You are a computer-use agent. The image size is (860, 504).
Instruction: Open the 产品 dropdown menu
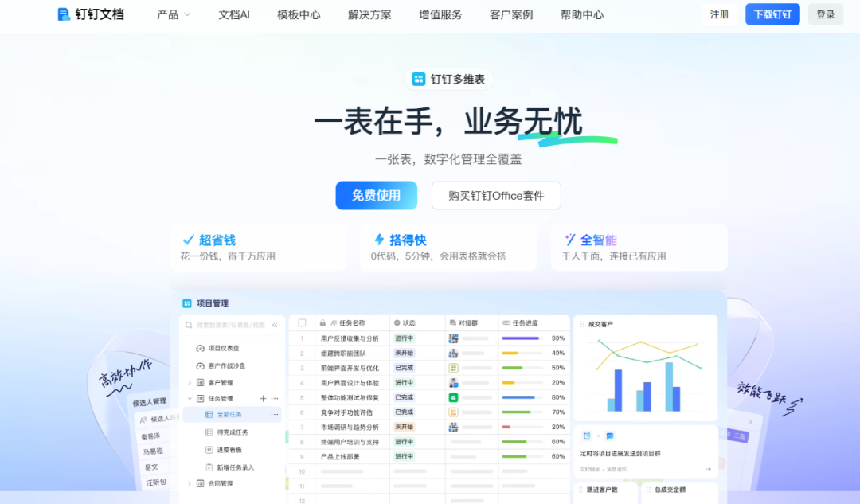tap(174, 15)
